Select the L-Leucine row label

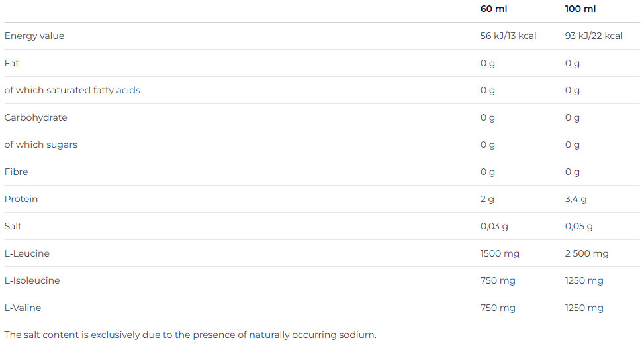(27, 253)
